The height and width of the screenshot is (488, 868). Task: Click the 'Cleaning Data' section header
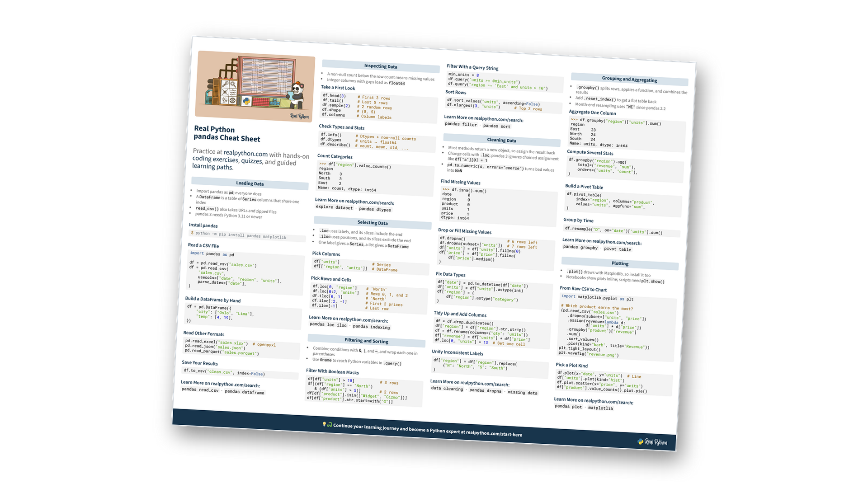point(501,140)
